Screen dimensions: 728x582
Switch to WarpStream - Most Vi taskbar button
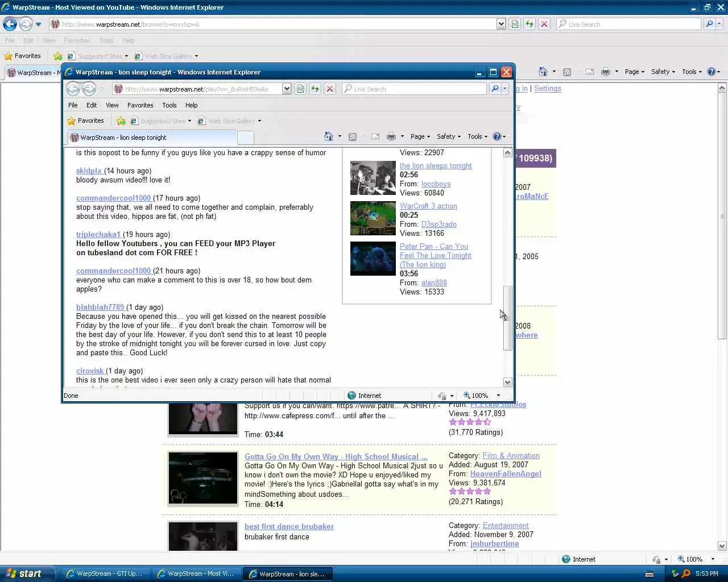point(196,573)
